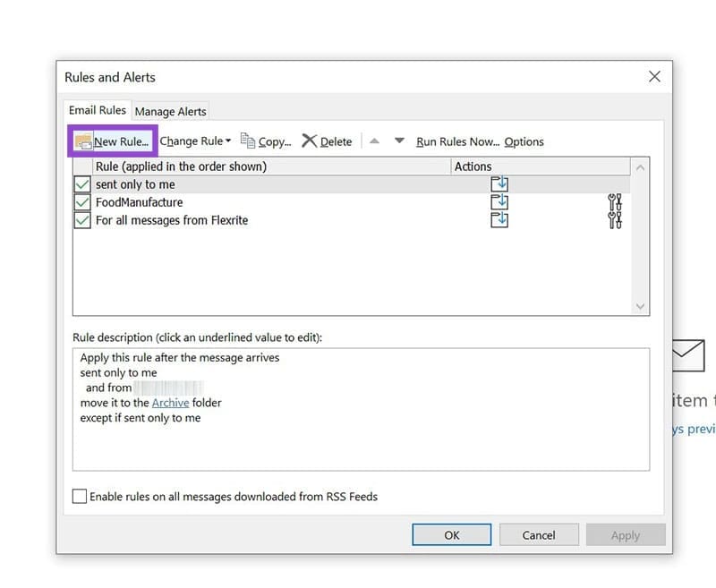This screenshot has height=588, width=716.
Task: Select the envelope icon at the right edge
Action: coord(686,355)
